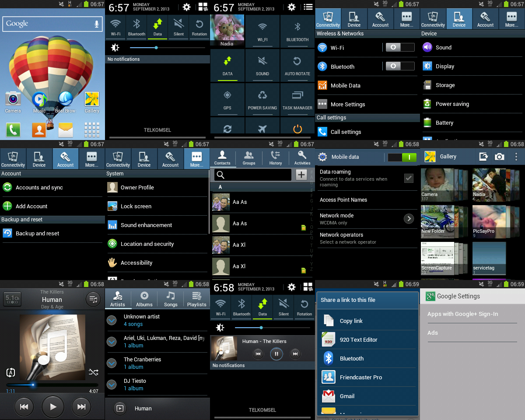
Task: Open Storage in Device settings
Action: [x=472, y=85]
